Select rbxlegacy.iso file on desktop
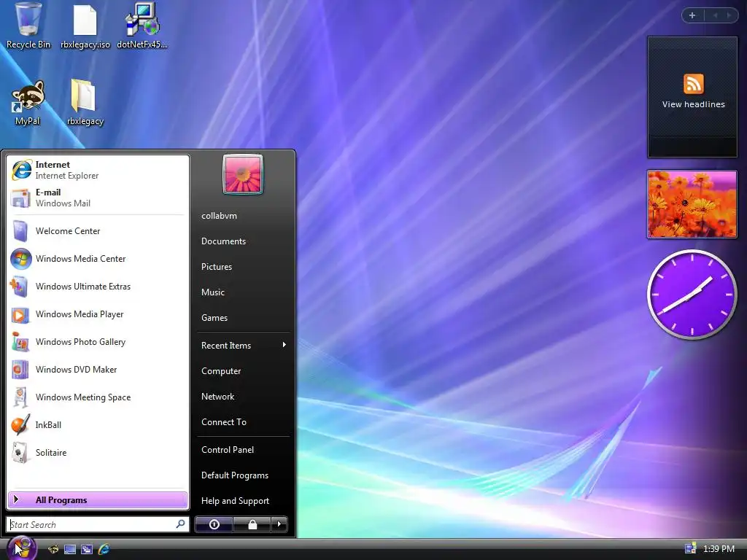Image resolution: width=747 pixels, height=560 pixels. tap(85, 26)
